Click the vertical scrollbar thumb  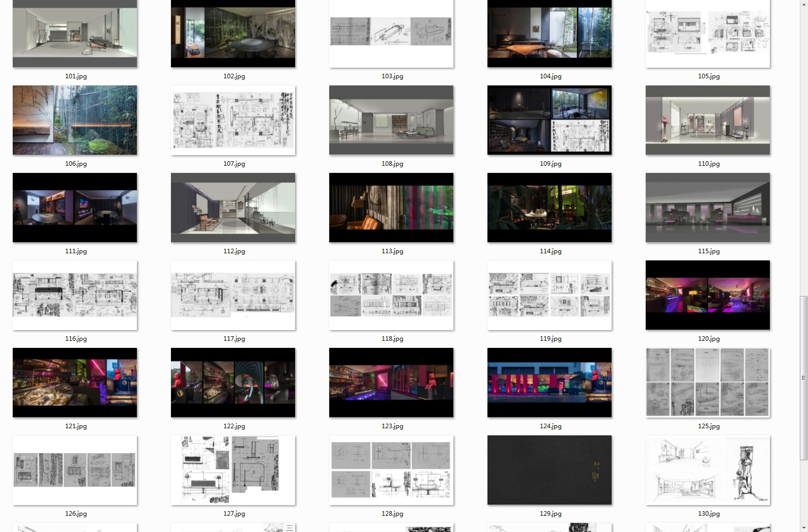click(x=803, y=378)
